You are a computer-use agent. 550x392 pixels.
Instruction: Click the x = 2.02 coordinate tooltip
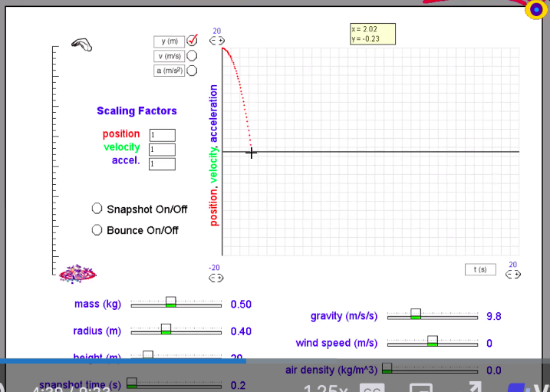pyautogui.click(x=373, y=34)
